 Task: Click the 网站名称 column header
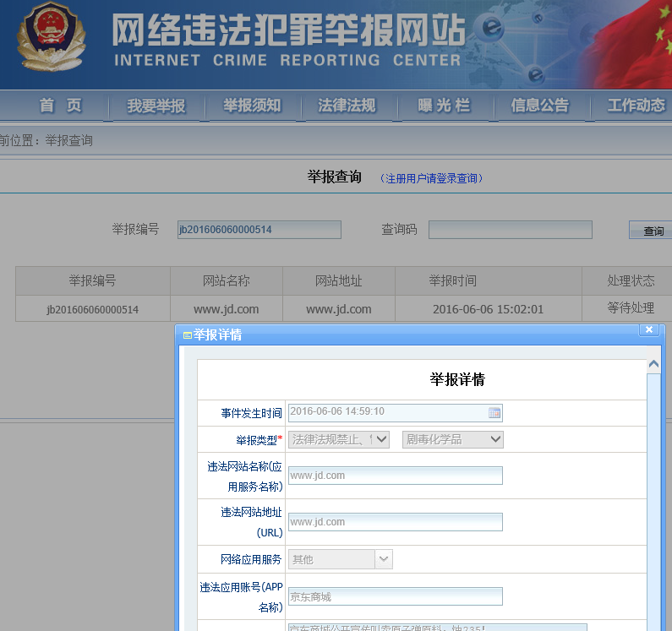point(227,281)
